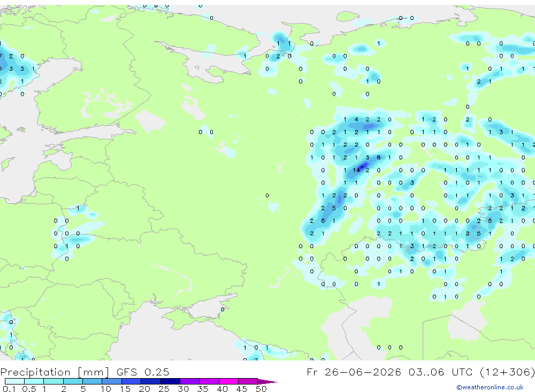535x392 pixels.
Task: Select the 45–50 mm legend color segment
Action: click(x=248, y=381)
